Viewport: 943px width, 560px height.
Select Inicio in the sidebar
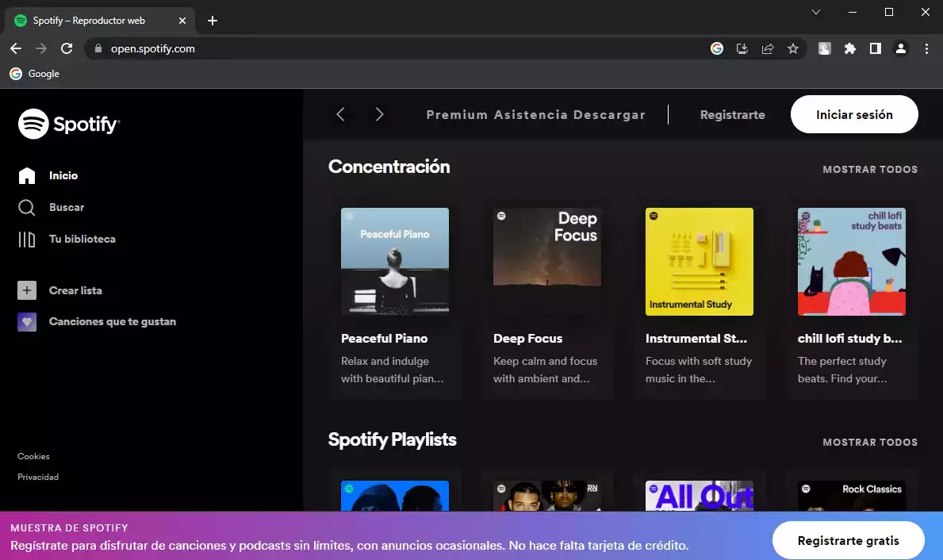[63, 175]
